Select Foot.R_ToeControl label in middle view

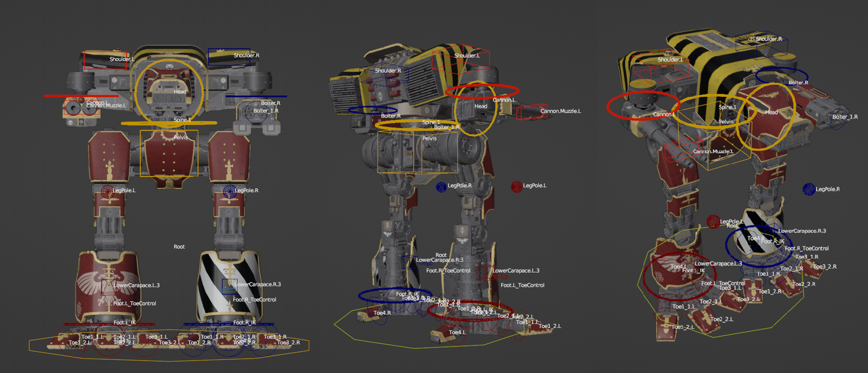(448, 270)
